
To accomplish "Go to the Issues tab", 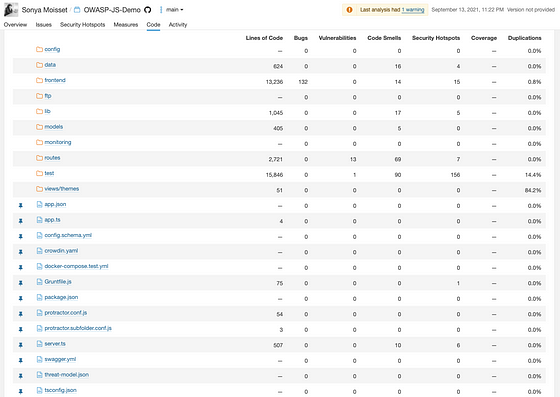I will pyautogui.click(x=44, y=25).
